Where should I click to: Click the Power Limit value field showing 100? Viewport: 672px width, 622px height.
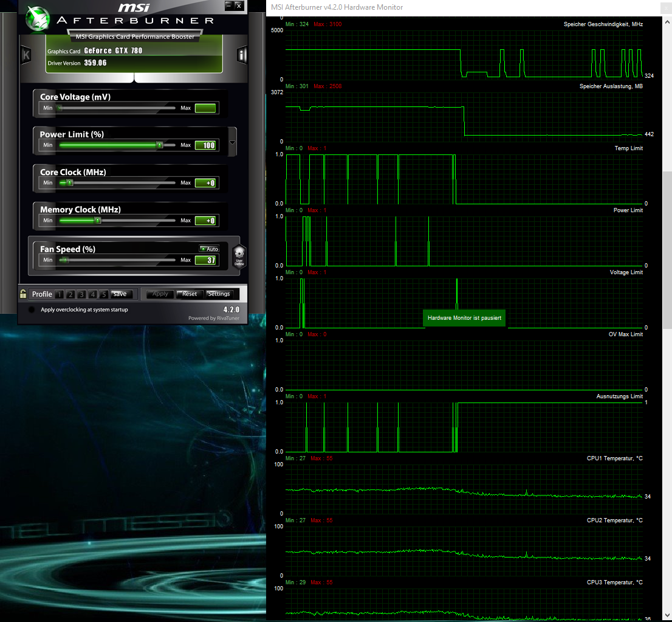(205, 145)
